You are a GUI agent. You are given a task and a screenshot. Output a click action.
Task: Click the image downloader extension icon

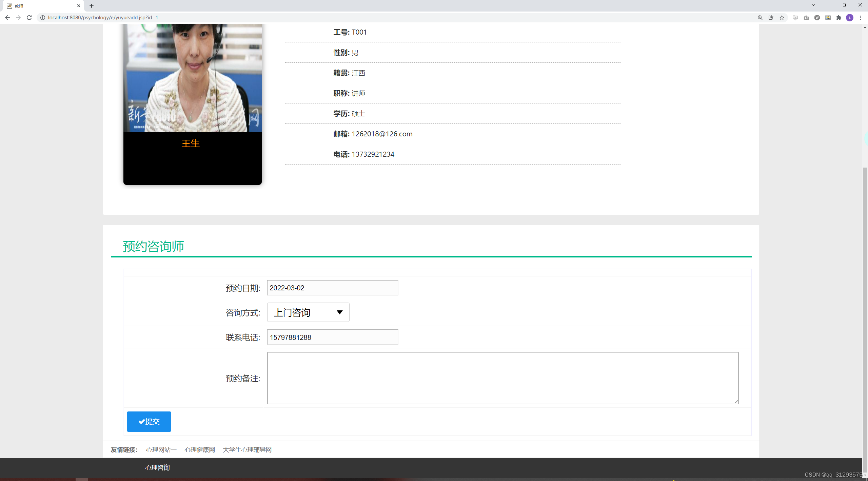[x=828, y=18]
